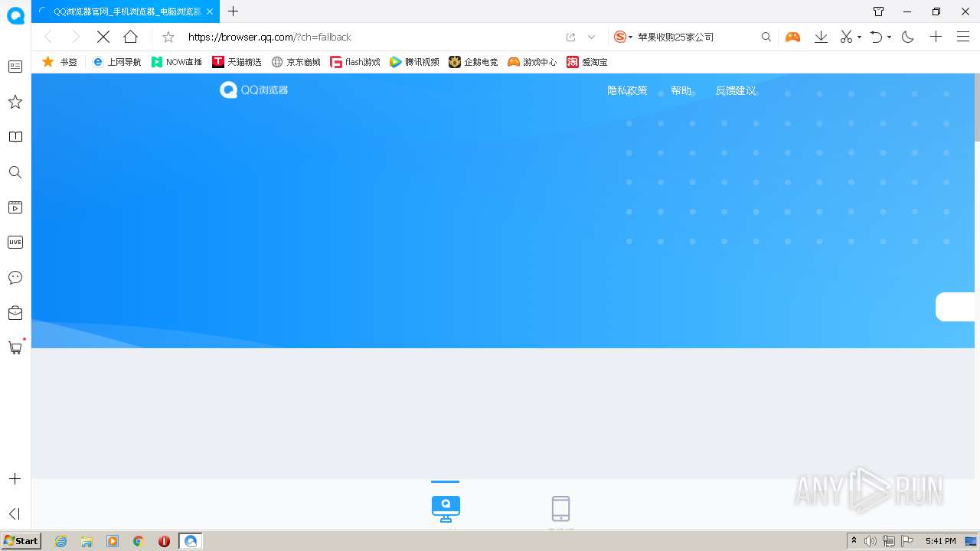
Task: Open the reading book sidebar icon
Action: 15,137
